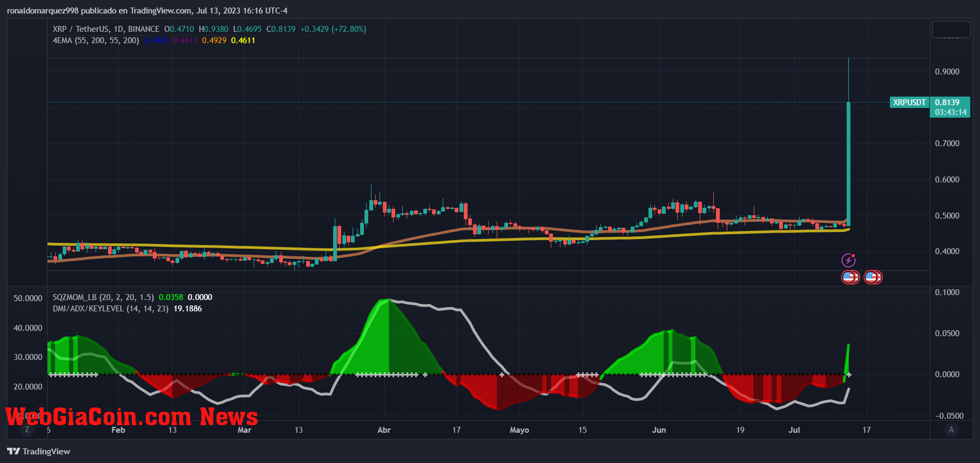
Task: Click the 0.5000 price axis label
Action: (947, 216)
